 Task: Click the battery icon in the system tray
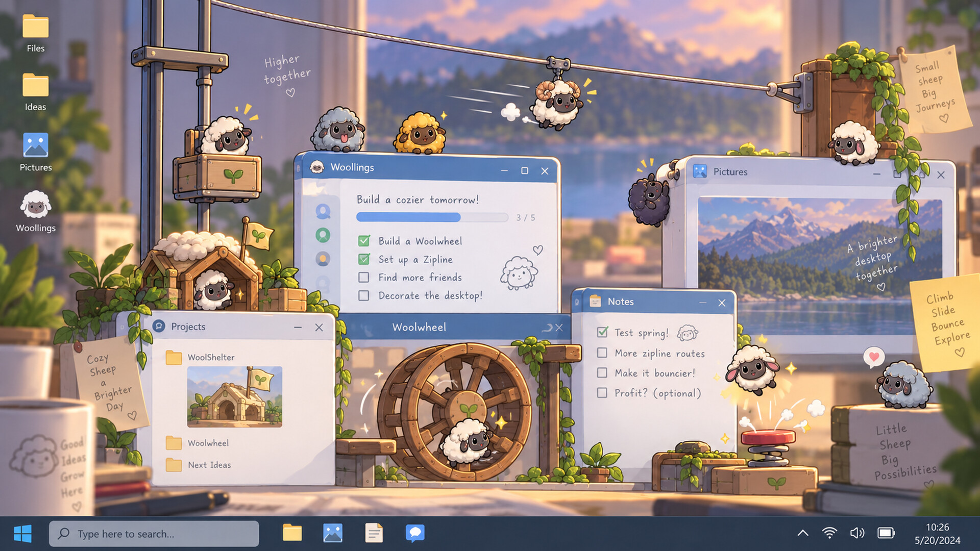(x=886, y=533)
